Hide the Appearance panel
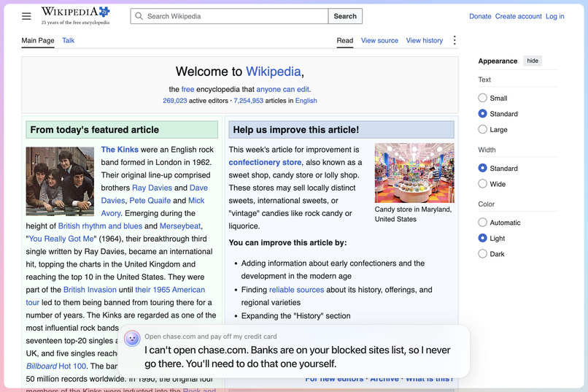The image size is (588, 392). (532, 61)
